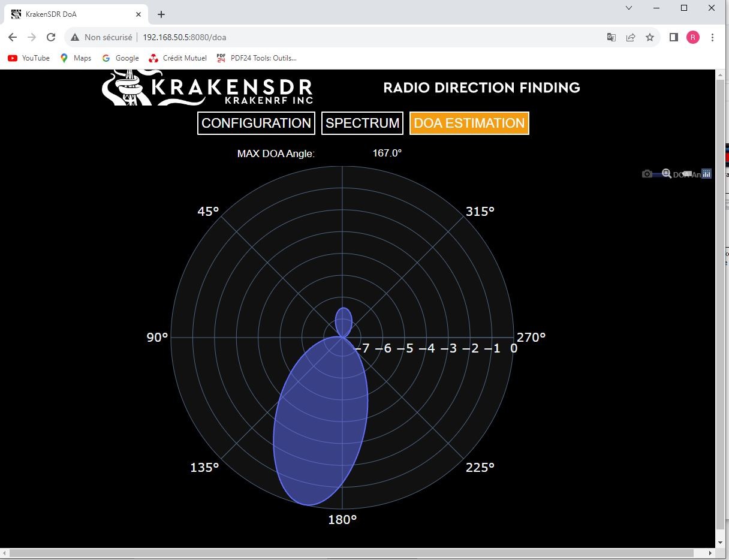Open the YouTube bookmark
The image size is (729, 560).
29,58
